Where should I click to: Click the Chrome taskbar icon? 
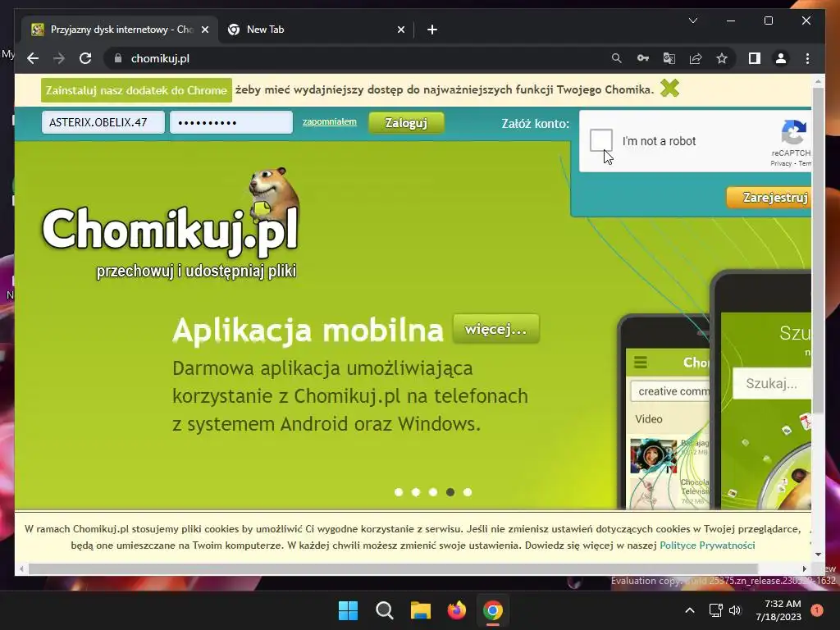[493, 610]
